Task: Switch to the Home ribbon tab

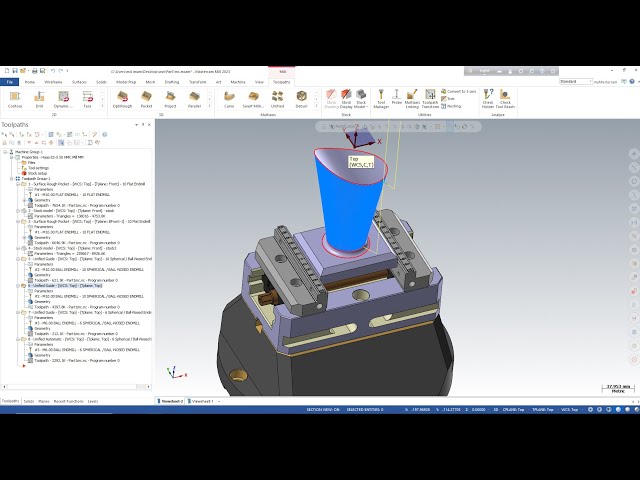Action: [29, 82]
